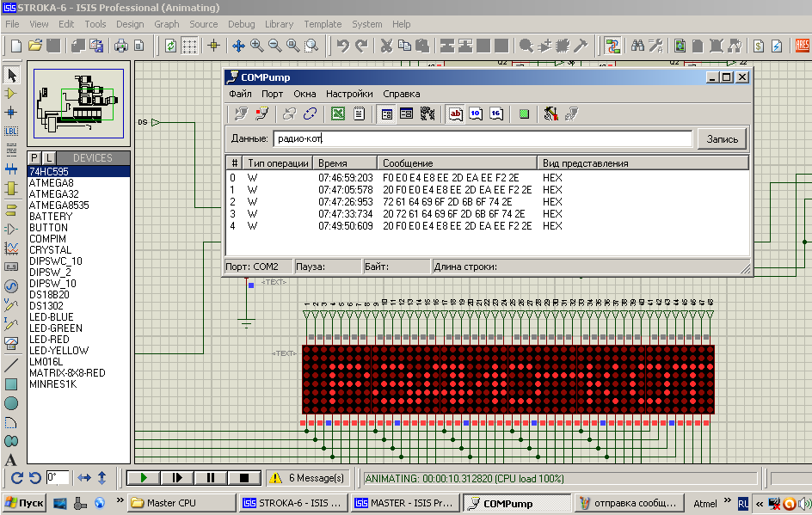Click the Print icon in ISIS toolbar
This screenshot has width=812, height=515.
coord(121,46)
